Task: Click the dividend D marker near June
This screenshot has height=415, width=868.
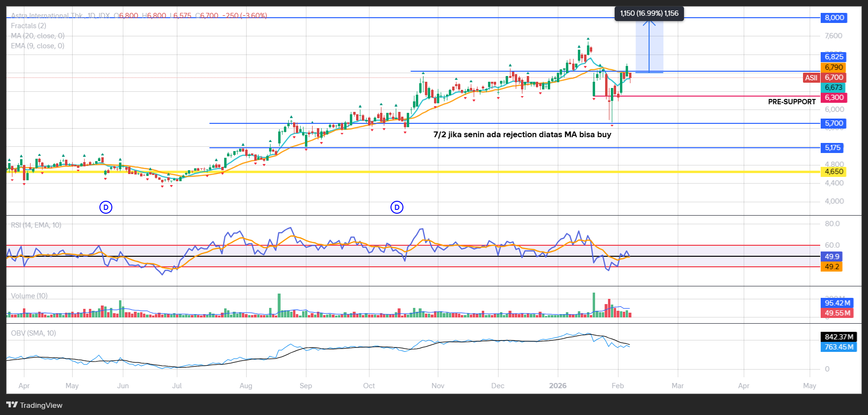Action: [x=106, y=207]
